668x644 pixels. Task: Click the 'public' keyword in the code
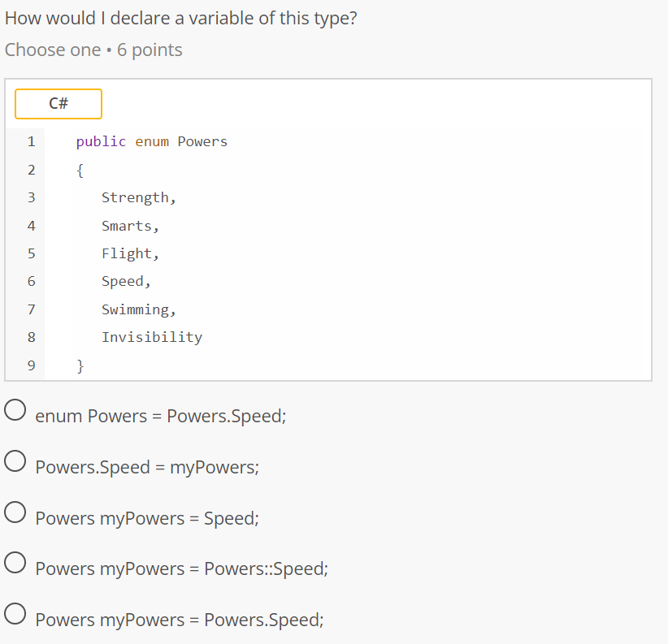pos(101,141)
